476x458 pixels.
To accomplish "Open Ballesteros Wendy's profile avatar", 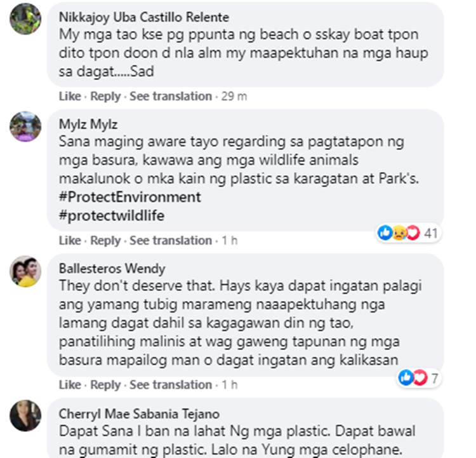I will [25, 271].
